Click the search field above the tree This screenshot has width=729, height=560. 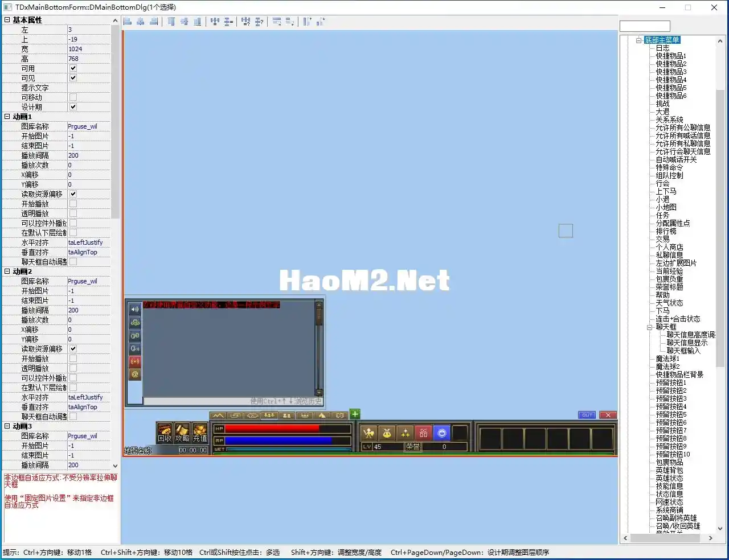[x=645, y=26]
